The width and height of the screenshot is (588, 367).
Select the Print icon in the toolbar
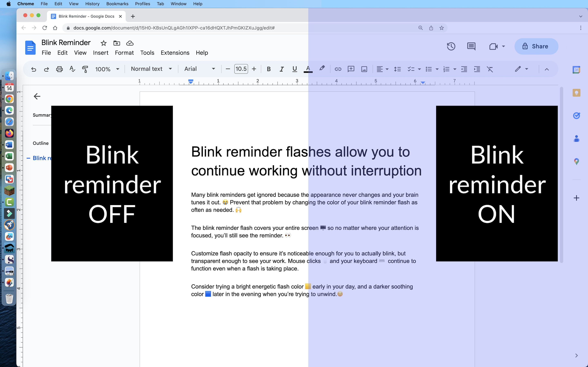coord(59,69)
